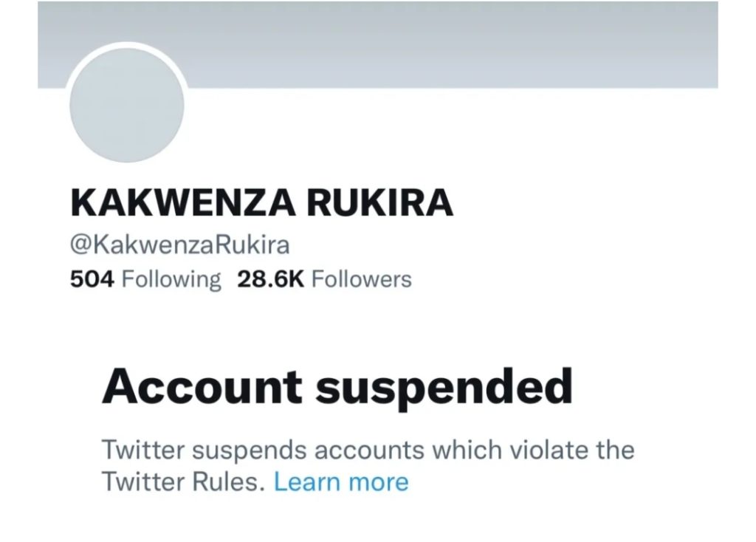Click the number 504 count
Screen dimensions: 756x542
[92, 280]
